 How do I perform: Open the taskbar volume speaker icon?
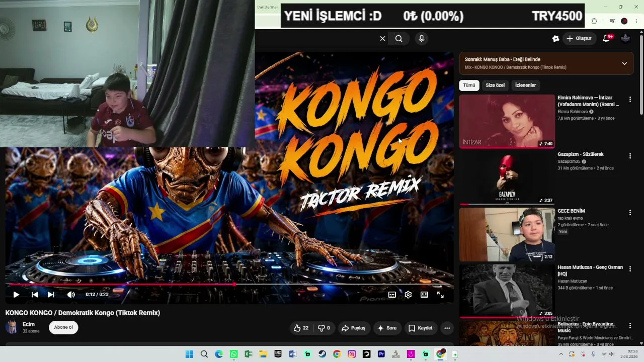612,354
